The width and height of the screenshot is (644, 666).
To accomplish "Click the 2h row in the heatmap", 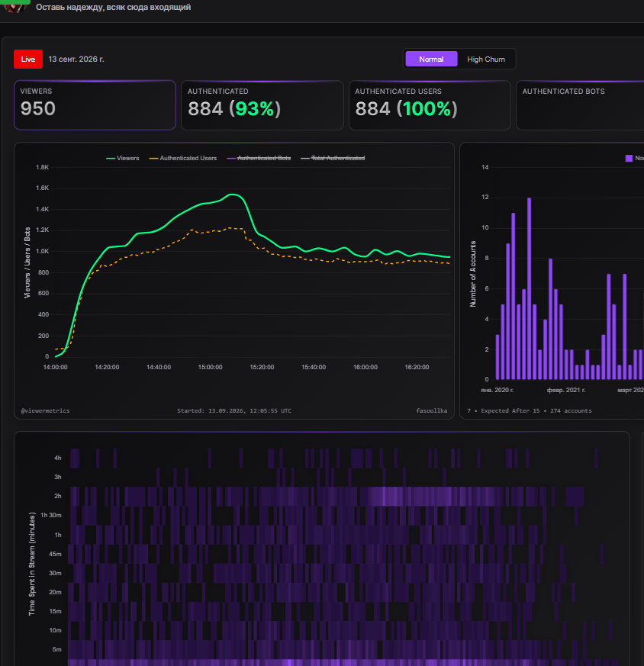I will pyautogui.click(x=327, y=496).
